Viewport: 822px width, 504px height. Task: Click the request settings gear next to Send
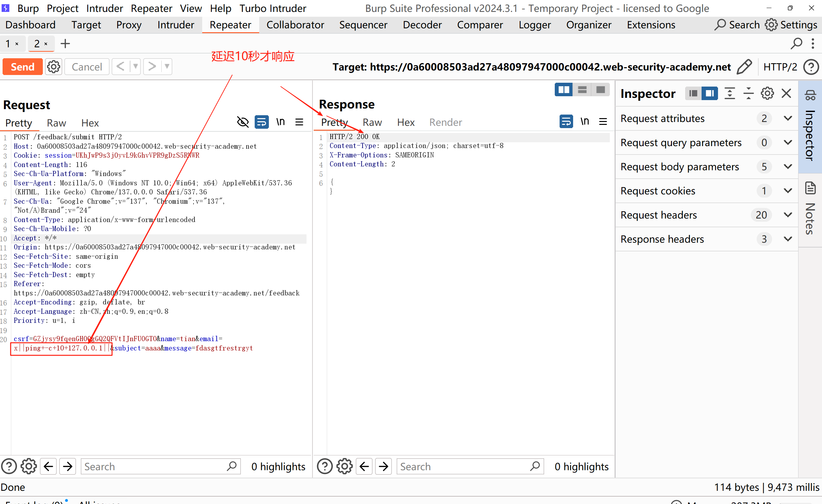[x=53, y=67]
